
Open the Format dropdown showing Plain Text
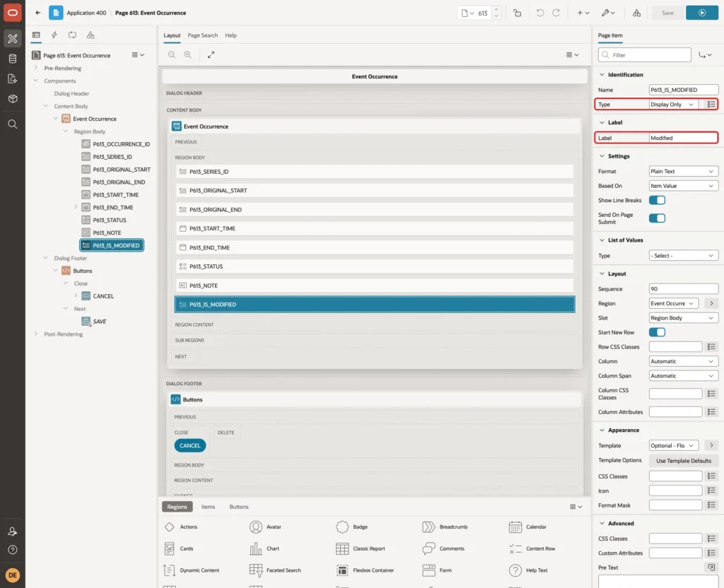point(684,171)
